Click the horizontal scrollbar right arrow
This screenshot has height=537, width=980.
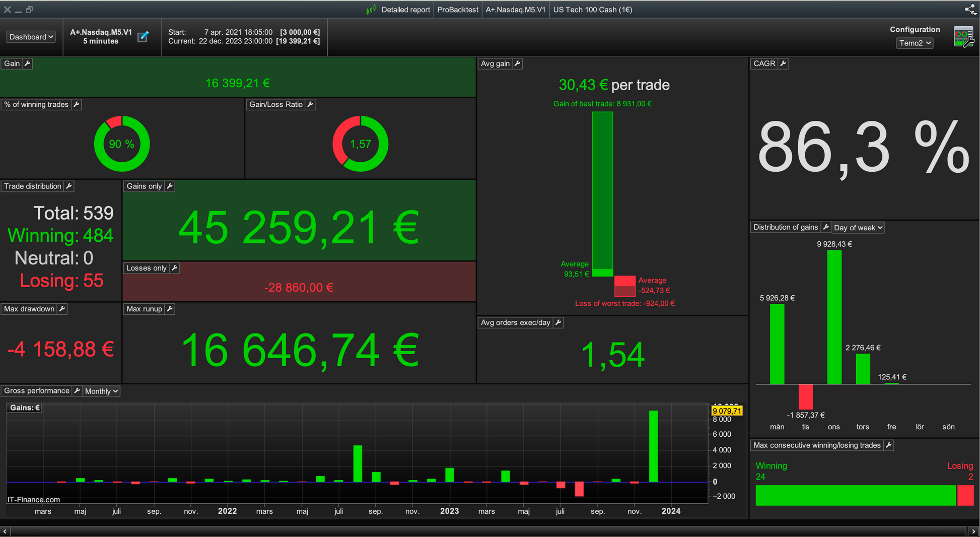click(x=973, y=531)
